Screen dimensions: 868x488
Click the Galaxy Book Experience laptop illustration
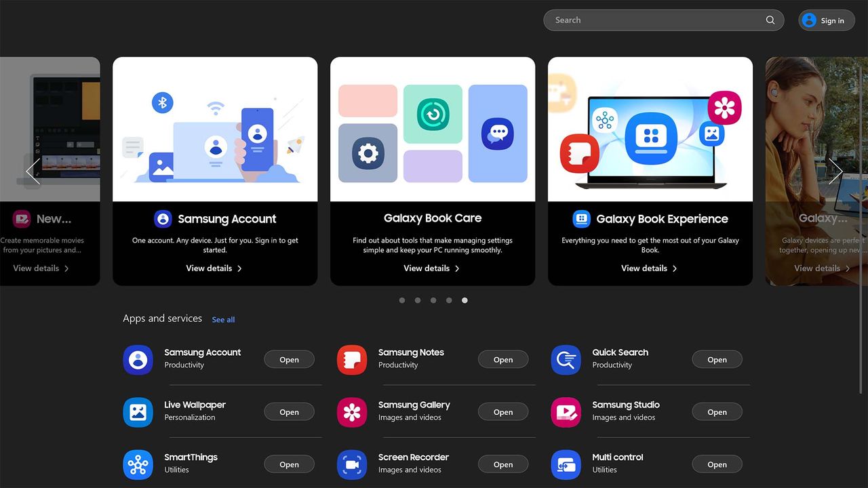click(x=650, y=129)
